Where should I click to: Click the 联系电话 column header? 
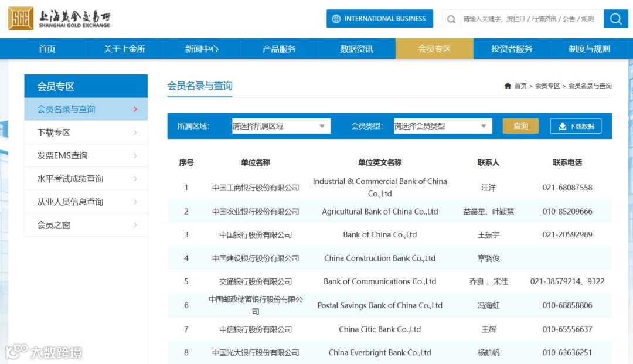pos(567,162)
